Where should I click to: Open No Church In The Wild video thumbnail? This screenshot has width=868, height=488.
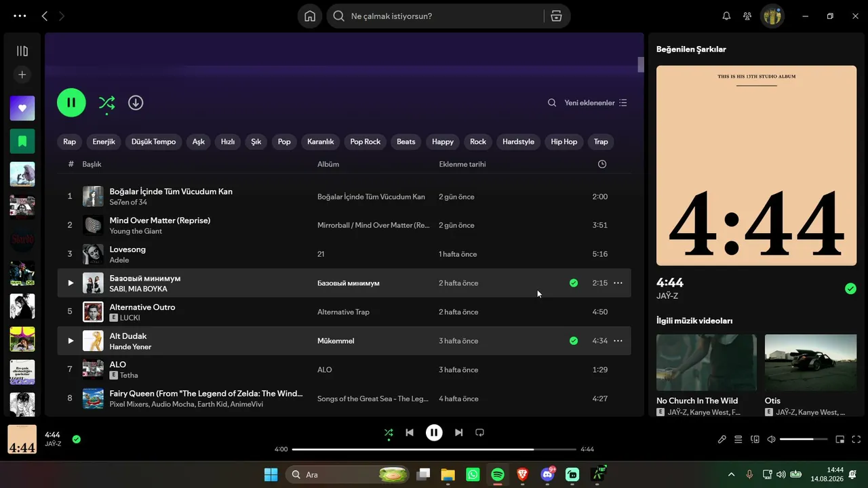coord(707,363)
